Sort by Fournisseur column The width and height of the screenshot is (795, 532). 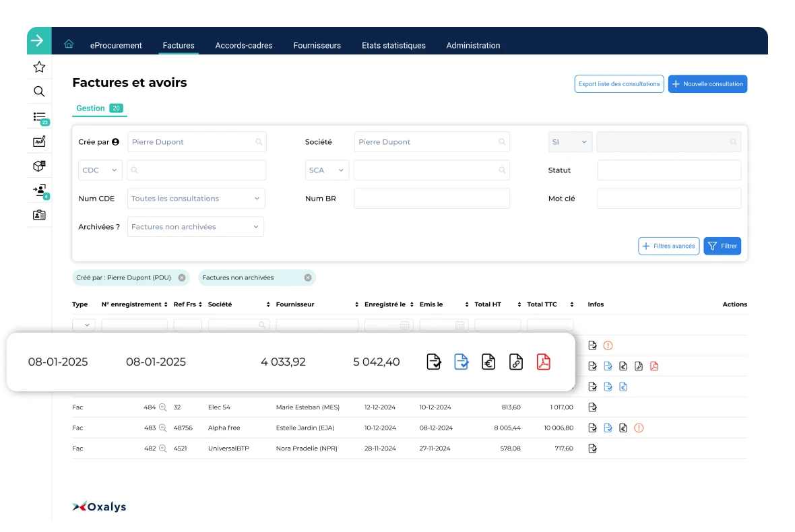[357, 304]
